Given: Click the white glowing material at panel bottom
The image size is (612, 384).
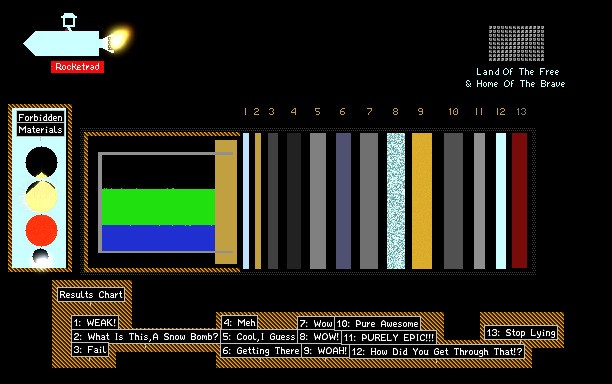Looking at the screenshot, I should click(x=41, y=258).
